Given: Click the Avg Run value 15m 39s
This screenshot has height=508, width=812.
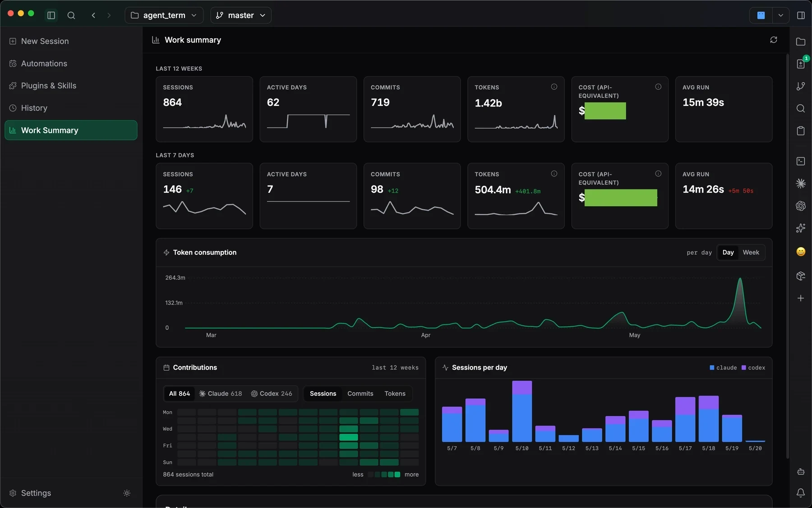Looking at the screenshot, I should [703, 102].
